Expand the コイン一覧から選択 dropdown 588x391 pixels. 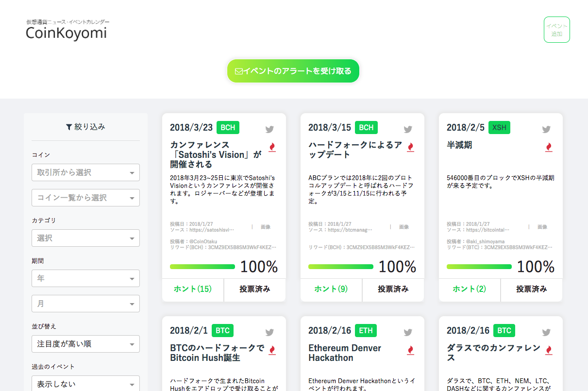85,198
